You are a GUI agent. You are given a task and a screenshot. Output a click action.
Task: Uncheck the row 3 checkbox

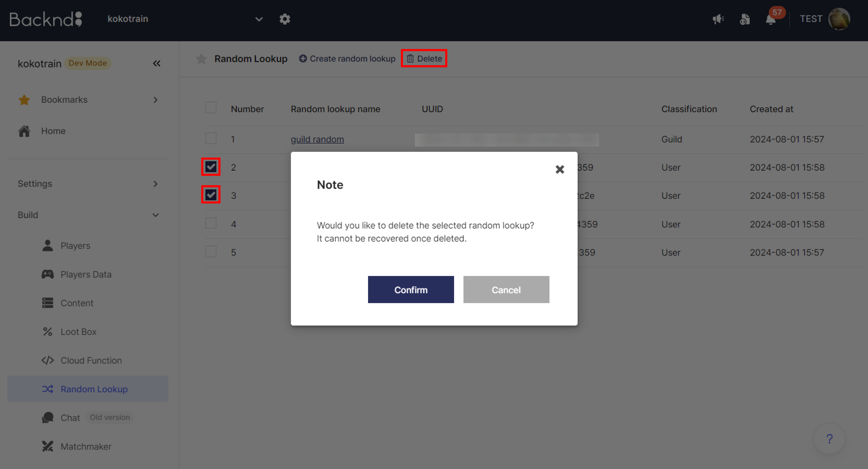(211, 195)
